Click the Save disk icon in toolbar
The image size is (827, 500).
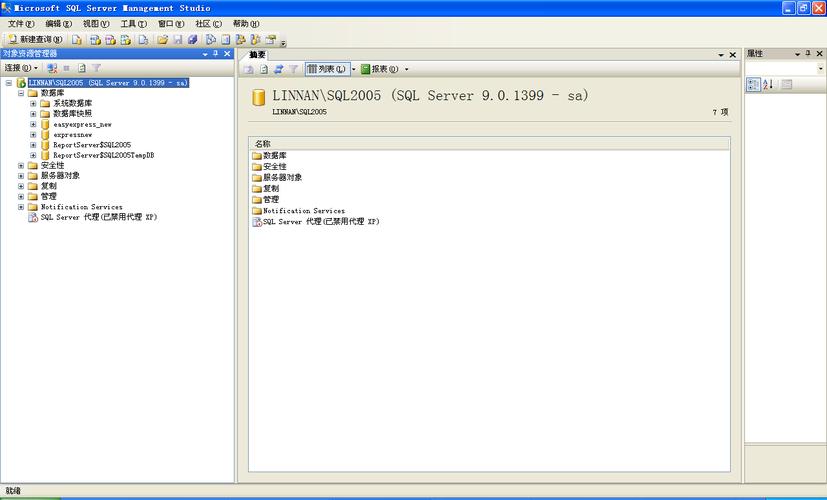coord(178,40)
